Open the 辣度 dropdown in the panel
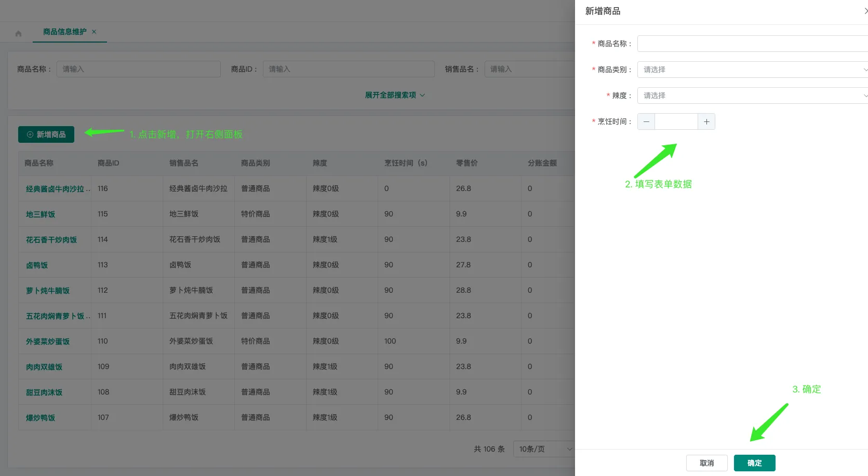This screenshot has height=476, width=868. [x=753, y=96]
